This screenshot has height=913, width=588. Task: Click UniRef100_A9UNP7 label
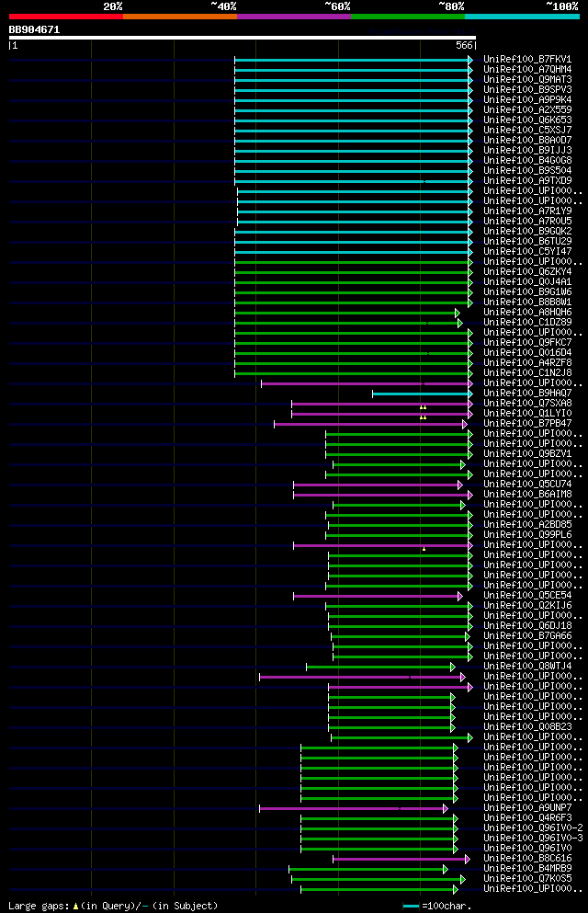coord(527,807)
